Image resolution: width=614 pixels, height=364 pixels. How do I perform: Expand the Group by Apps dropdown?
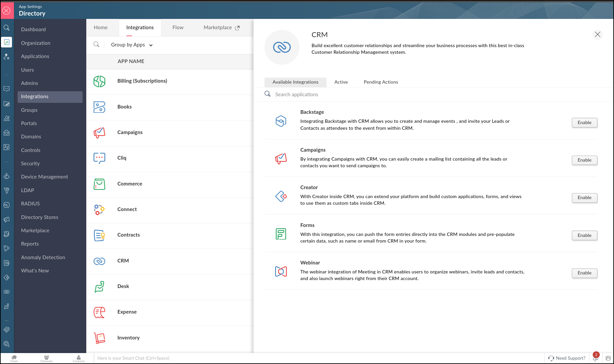[132, 45]
